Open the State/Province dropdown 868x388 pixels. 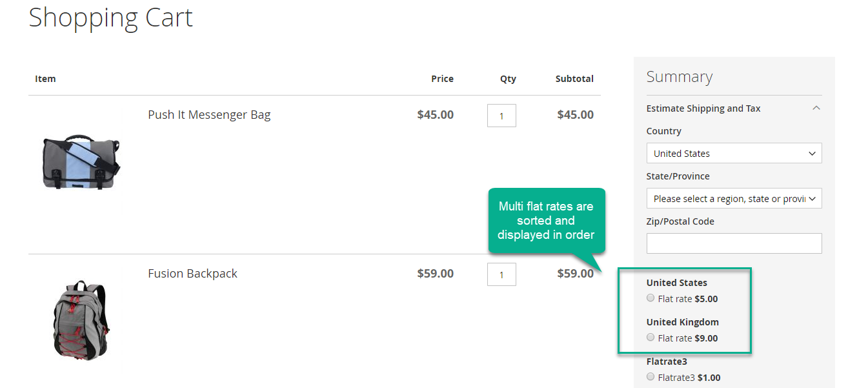(734, 199)
